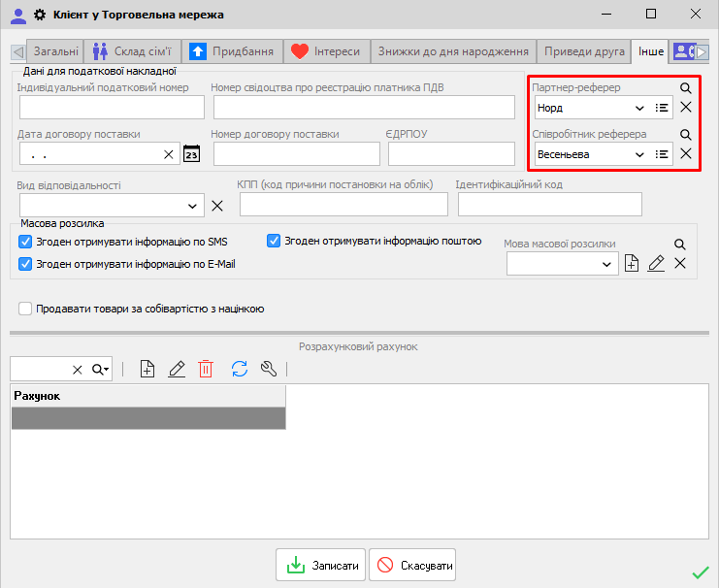Open list selector beside Норд field
The width and height of the screenshot is (719, 588).
click(x=663, y=108)
